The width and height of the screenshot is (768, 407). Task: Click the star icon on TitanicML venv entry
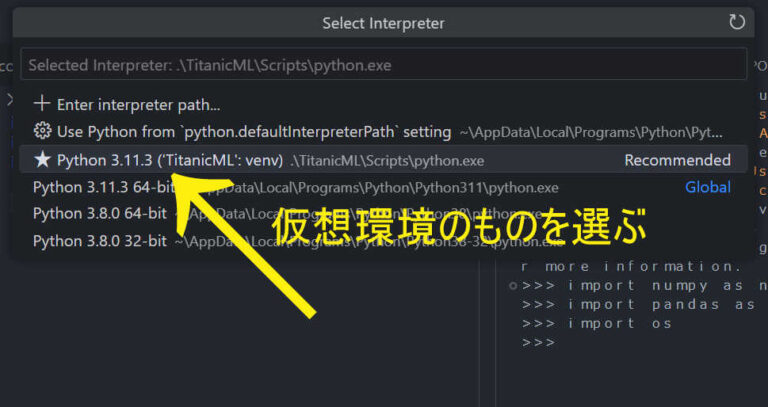pos(42,160)
